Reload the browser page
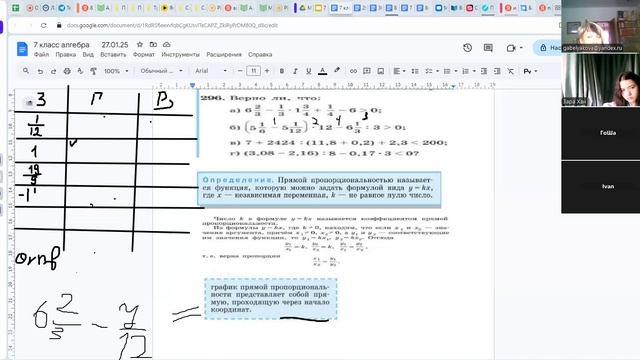The height and width of the screenshot is (360, 640). (43, 25)
